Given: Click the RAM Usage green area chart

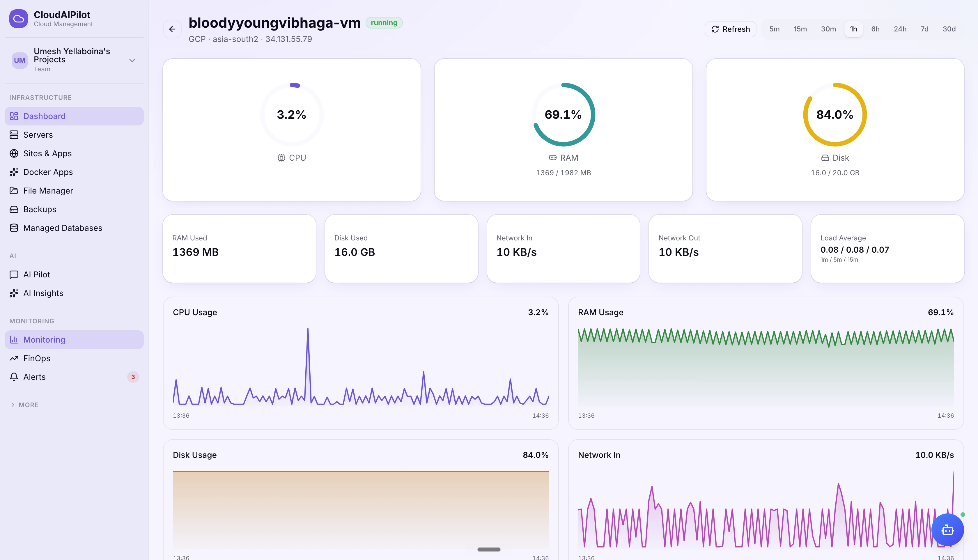Looking at the screenshot, I should pyautogui.click(x=766, y=367).
